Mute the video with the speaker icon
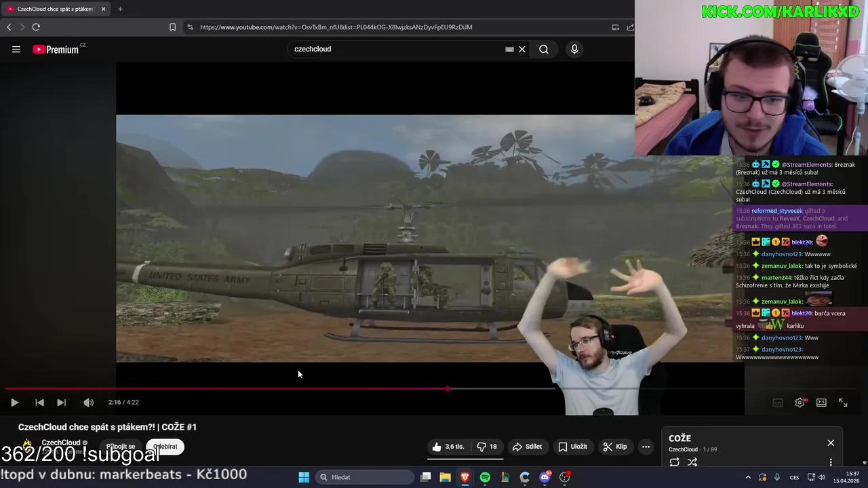The image size is (868, 488). coord(88,403)
